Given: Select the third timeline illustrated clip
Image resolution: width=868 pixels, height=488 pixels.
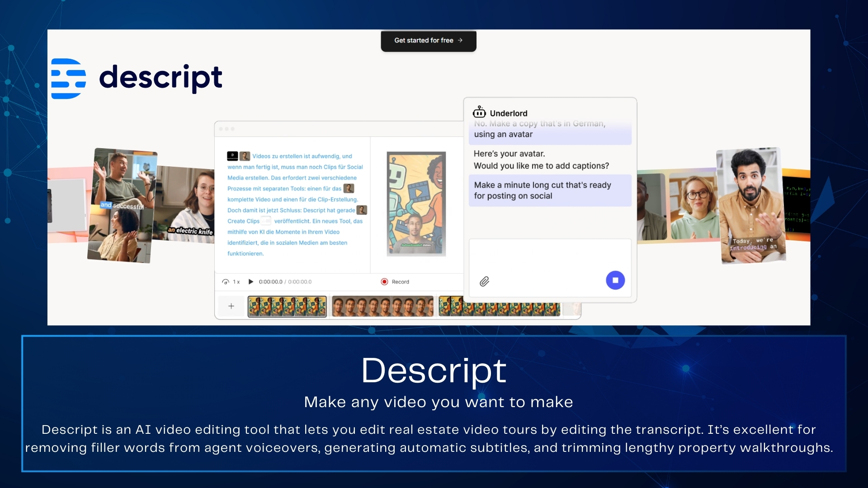Looking at the screenshot, I should pos(499,306).
